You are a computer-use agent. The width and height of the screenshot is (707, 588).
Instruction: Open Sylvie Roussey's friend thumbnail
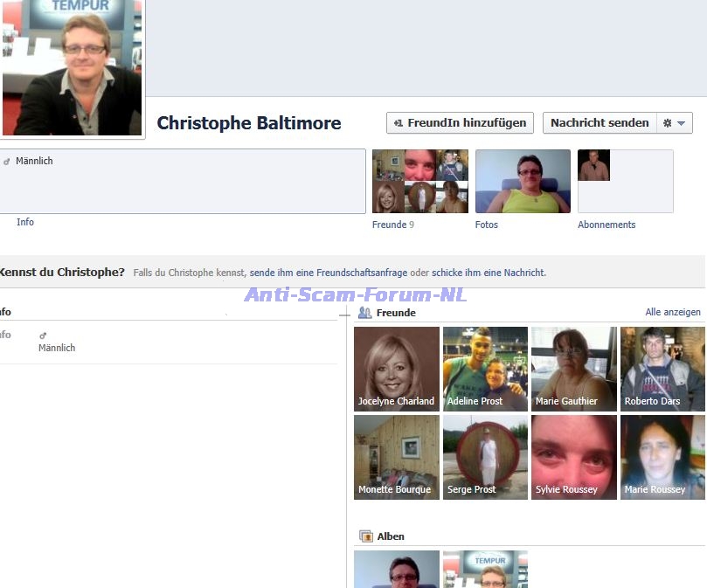(573, 457)
